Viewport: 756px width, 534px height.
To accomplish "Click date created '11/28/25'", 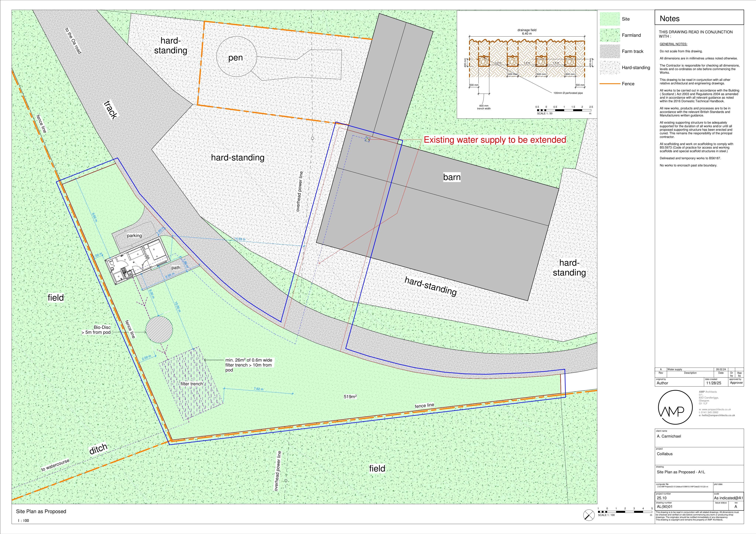I will pos(713,383).
